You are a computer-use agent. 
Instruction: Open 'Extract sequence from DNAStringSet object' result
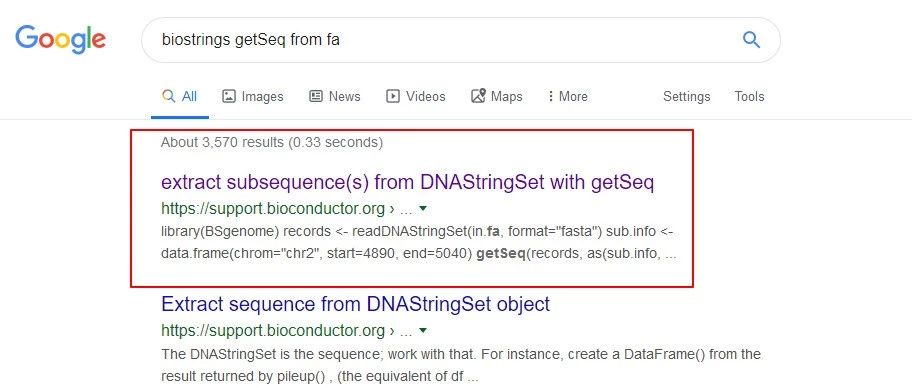355,304
